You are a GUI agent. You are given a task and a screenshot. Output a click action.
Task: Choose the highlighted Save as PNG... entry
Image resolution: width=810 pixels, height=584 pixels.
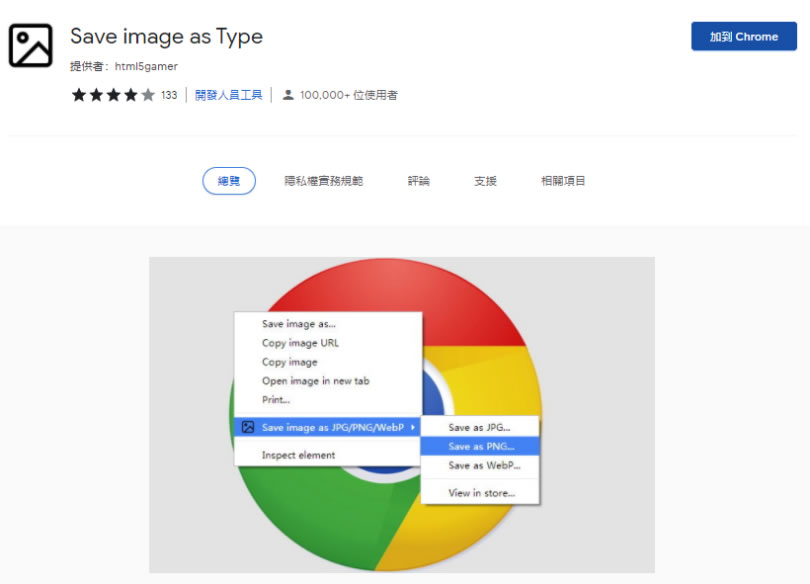(480, 446)
